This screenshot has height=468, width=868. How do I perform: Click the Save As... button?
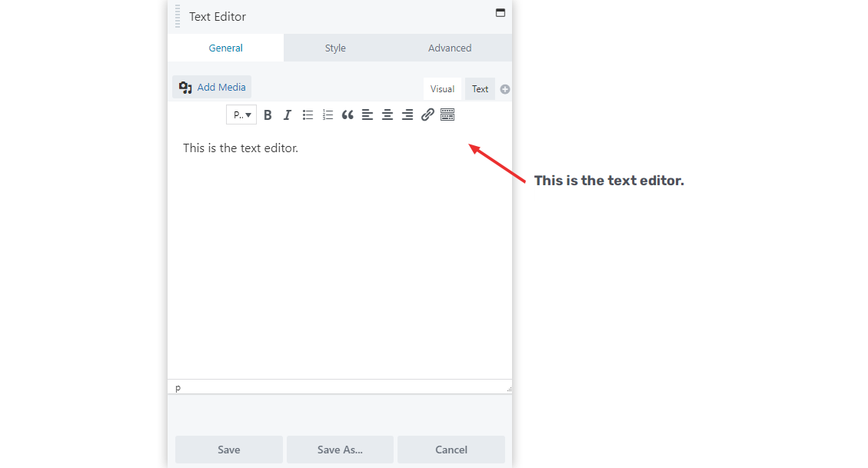[340, 450]
